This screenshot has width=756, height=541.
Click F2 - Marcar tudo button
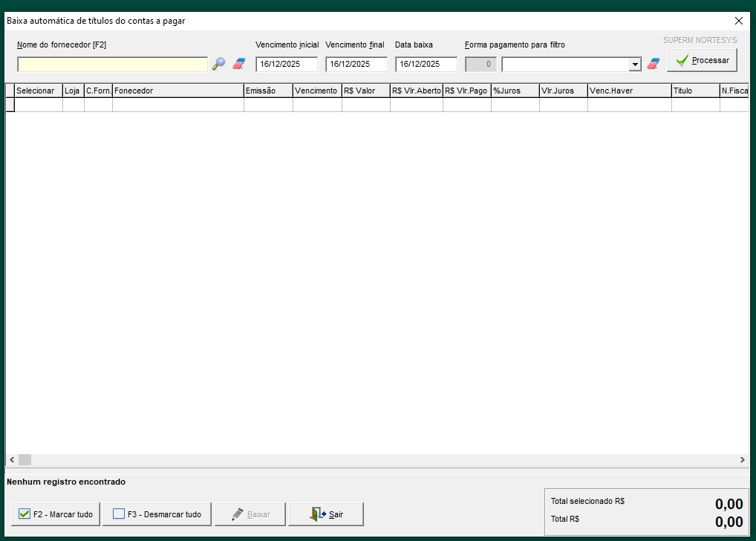[x=56, y=514]
